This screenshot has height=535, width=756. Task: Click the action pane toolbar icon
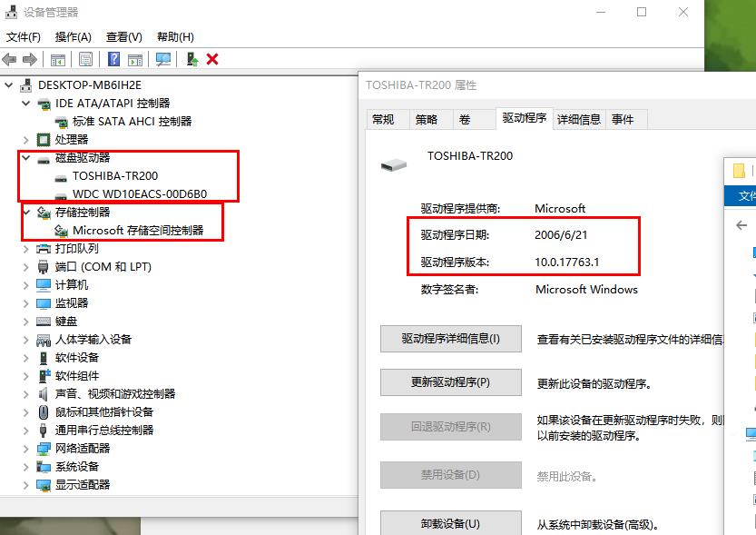(135, 60)
